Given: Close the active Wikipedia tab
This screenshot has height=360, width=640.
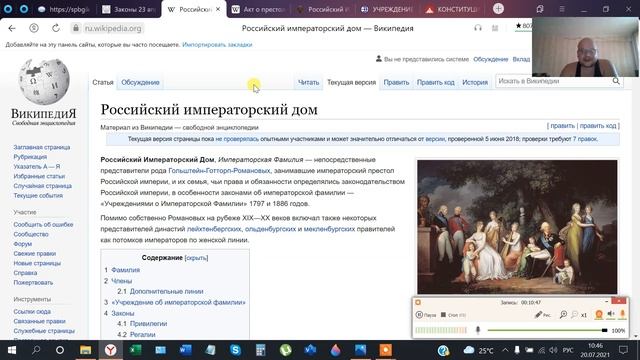Looking at the screenshot, I should [x=218, y=9].
